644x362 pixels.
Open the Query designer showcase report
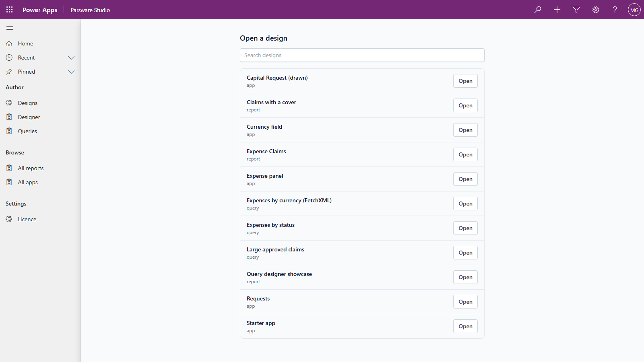pyautogui.click(x=465, y=277)
